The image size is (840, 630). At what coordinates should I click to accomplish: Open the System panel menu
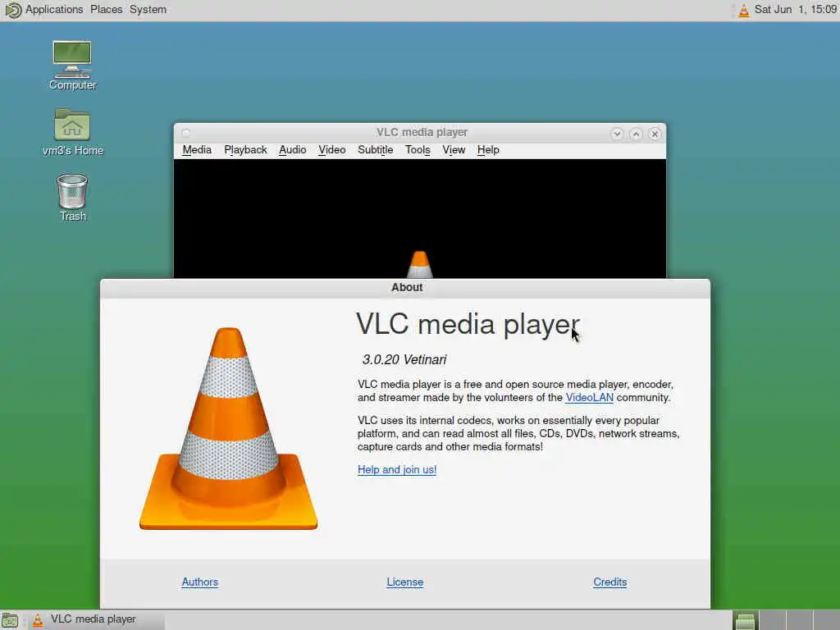click(148, 10)
